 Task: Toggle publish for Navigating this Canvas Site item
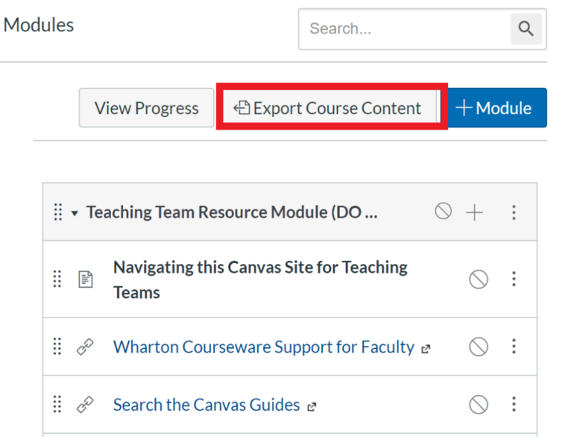coord(479,279)
